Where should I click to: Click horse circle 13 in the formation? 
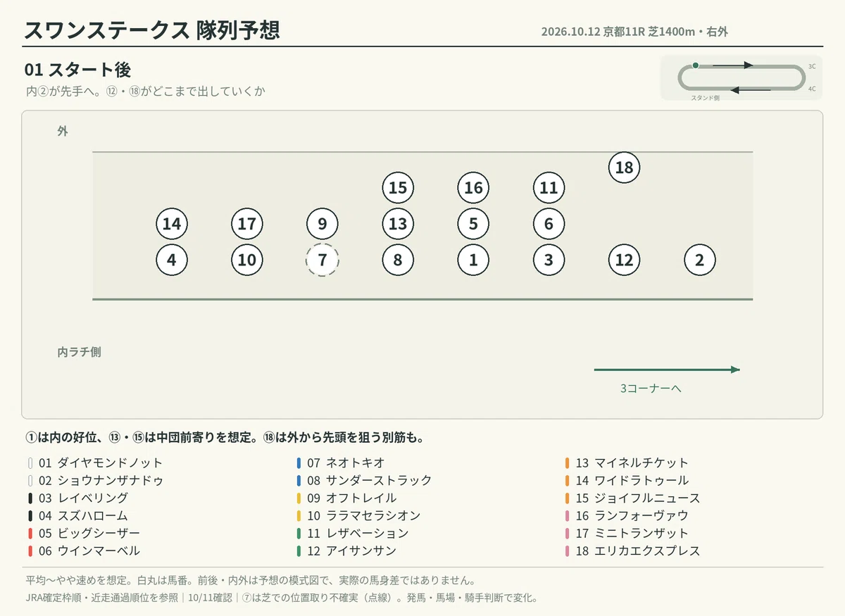coord(398,225)
